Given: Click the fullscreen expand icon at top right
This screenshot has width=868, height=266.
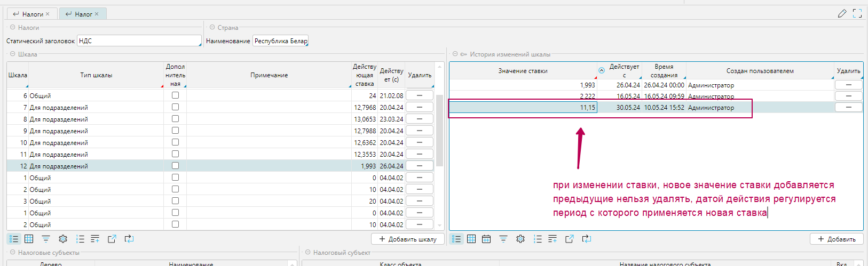Looking at the screenshot, I should [857, 14].
